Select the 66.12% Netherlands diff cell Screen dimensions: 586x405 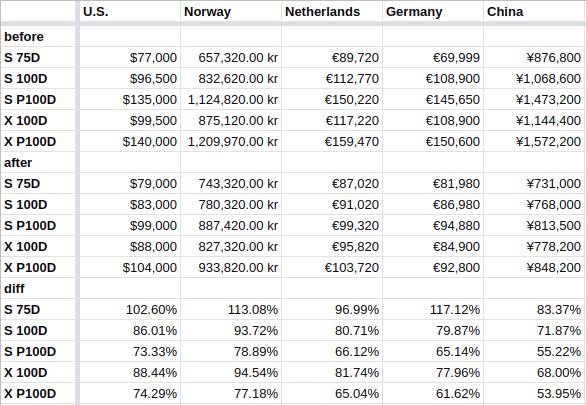pos(332,352)
